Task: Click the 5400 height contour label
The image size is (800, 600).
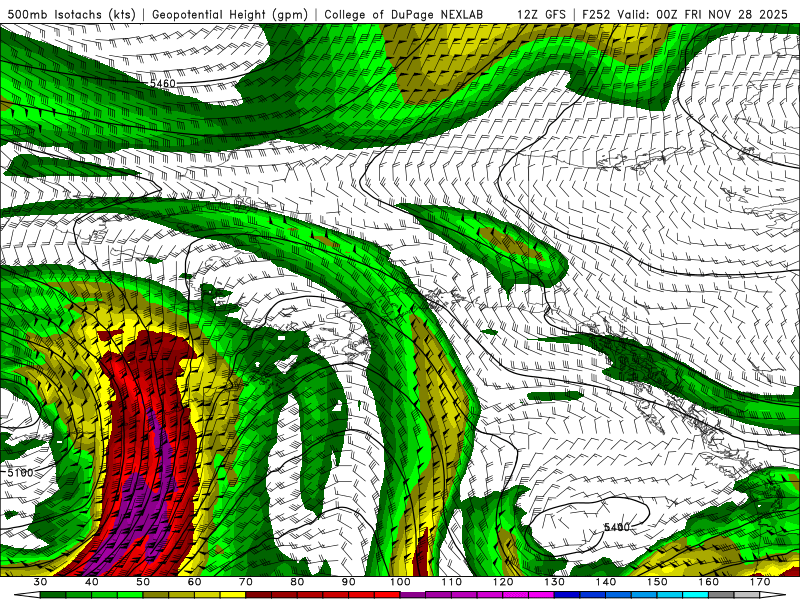Action: click(x=616, y=527)
